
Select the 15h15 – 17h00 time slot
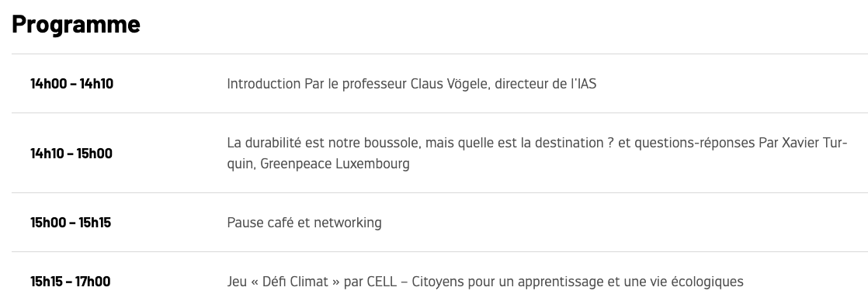click(x=71, y=282)
